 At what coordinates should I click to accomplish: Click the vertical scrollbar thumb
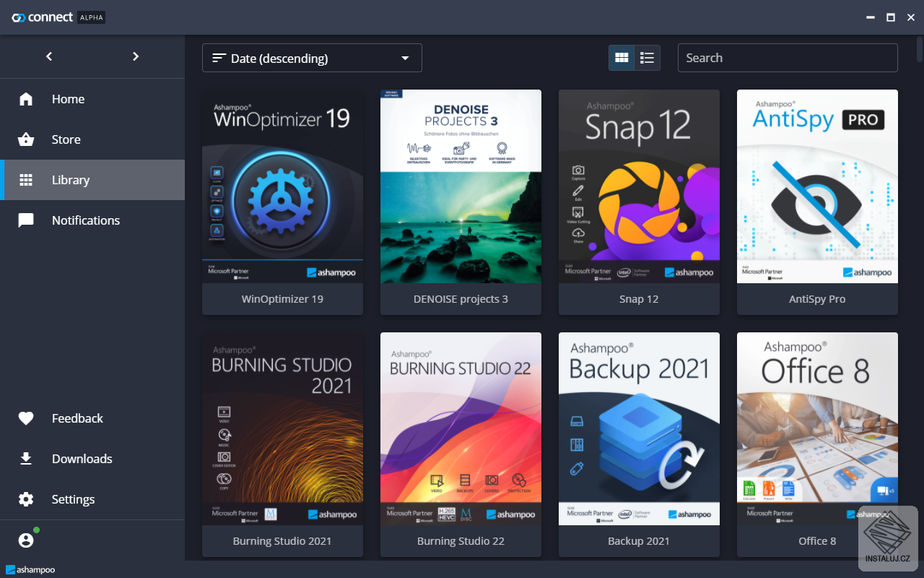coord(920,48)
